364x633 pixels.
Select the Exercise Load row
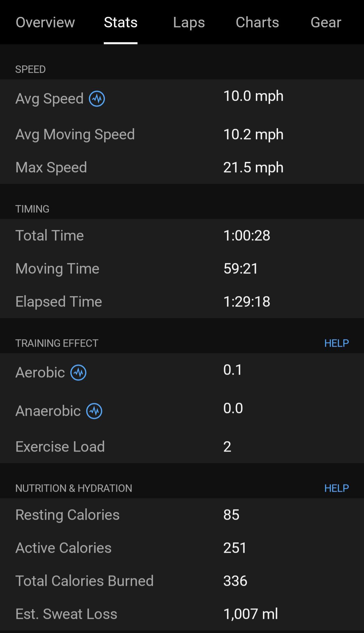click(182, 447)
